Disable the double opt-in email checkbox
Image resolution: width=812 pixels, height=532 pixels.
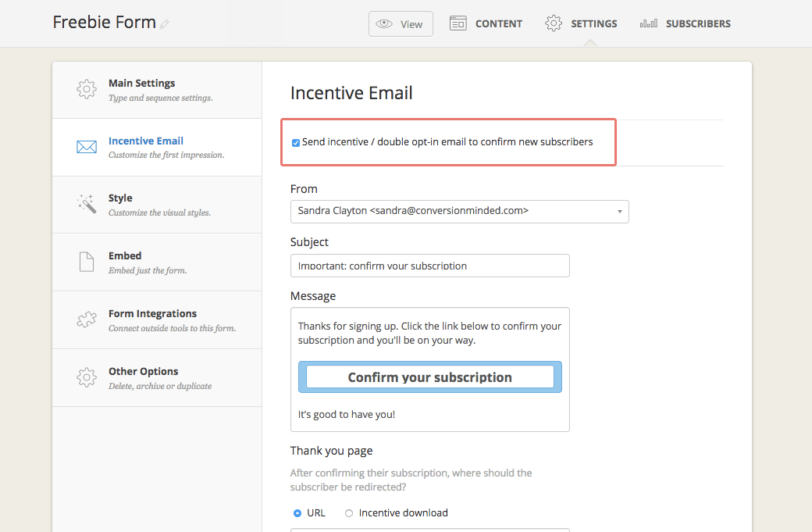coord(296,142)
